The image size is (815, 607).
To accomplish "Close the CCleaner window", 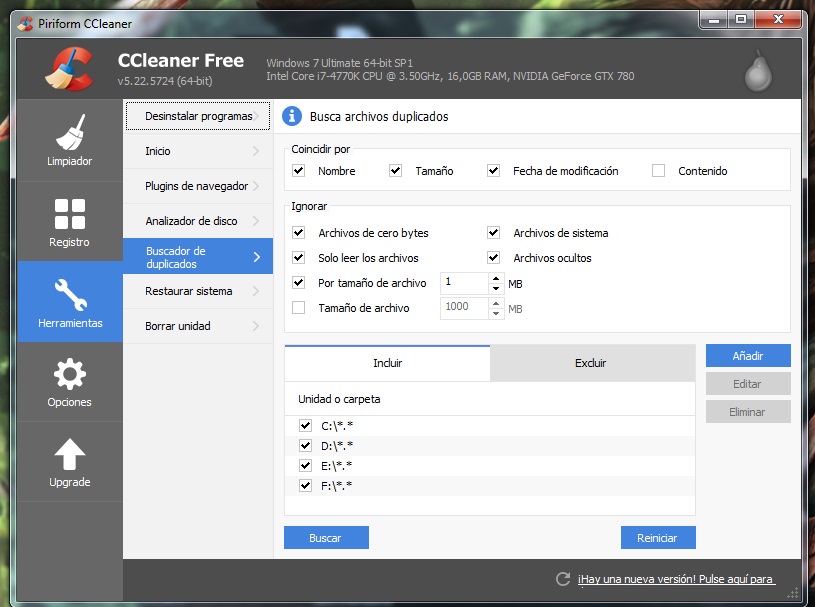I will click(778, 20).
